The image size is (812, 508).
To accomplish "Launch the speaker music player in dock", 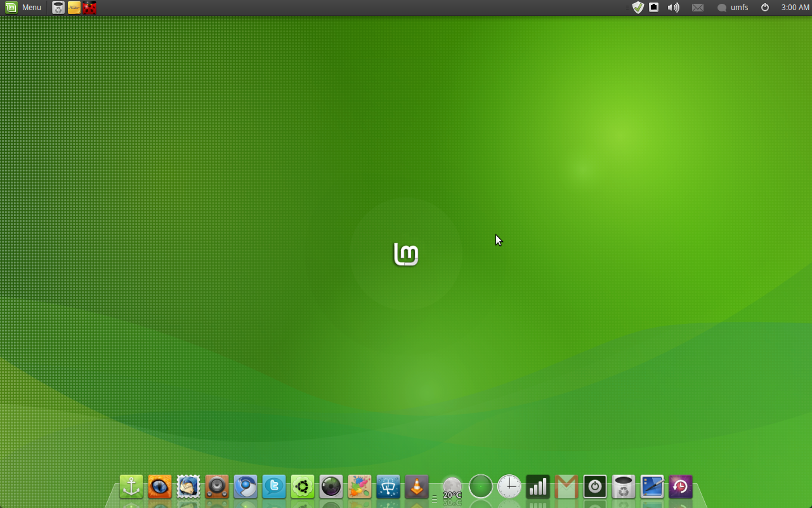I will tap(217, 487).
